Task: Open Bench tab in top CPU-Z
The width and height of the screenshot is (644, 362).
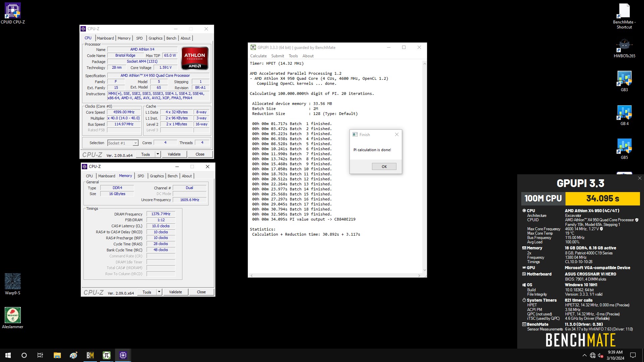Action: pyautogui.click(x=171, y=38)
